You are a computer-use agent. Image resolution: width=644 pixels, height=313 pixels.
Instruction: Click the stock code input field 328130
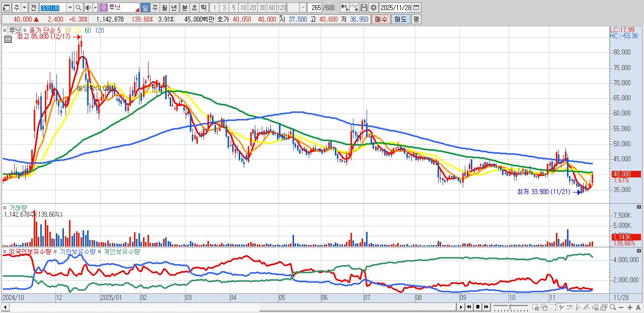(x=53, y=8)
